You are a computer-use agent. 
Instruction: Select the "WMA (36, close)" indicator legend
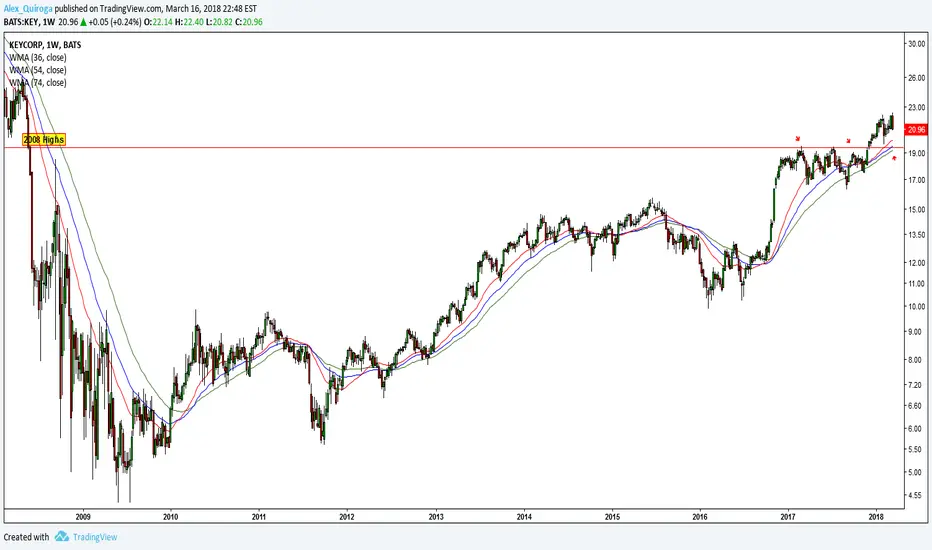tap(37, 58)
